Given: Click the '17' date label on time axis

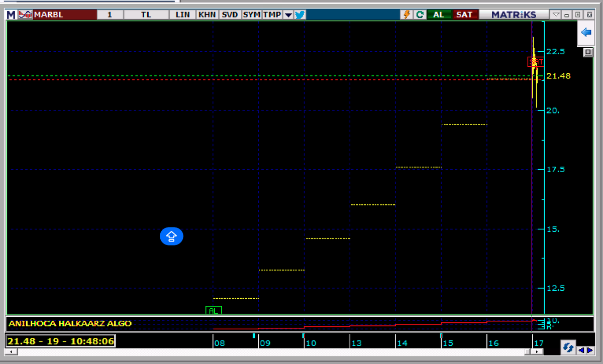Looking at the screenshot, I should 539,343.
